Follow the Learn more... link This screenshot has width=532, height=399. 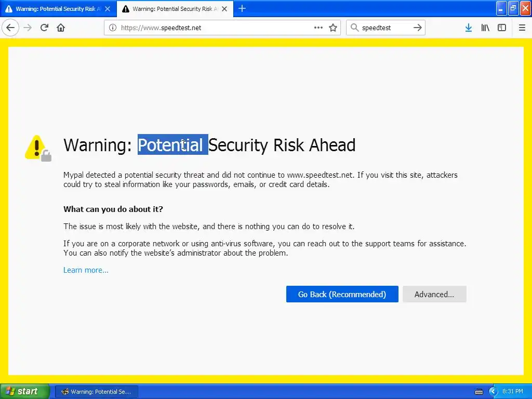[x=86, y=270]
